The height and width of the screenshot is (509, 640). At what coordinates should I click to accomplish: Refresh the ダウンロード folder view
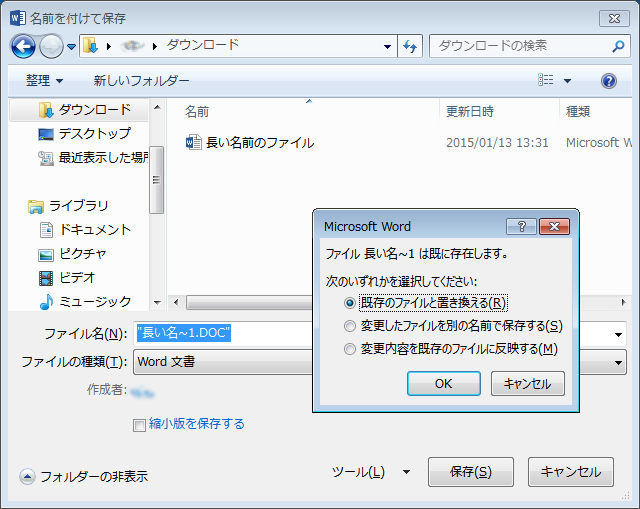(410, 47)
